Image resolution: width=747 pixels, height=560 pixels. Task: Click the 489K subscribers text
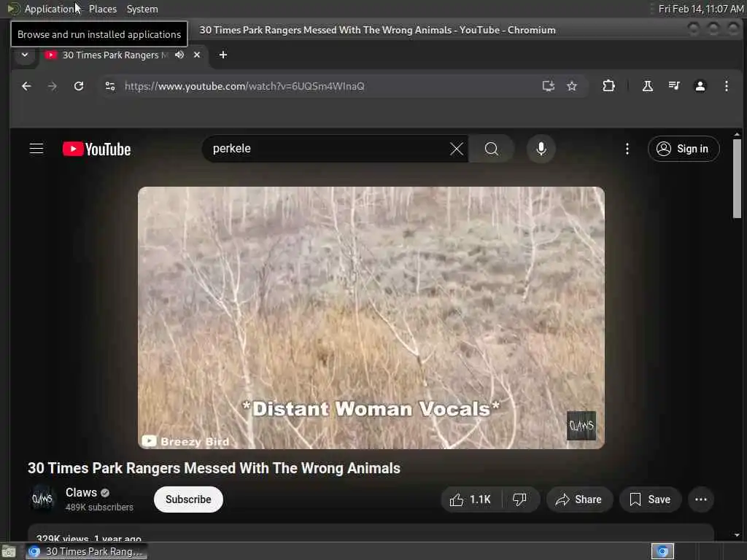tap(99, 507)
